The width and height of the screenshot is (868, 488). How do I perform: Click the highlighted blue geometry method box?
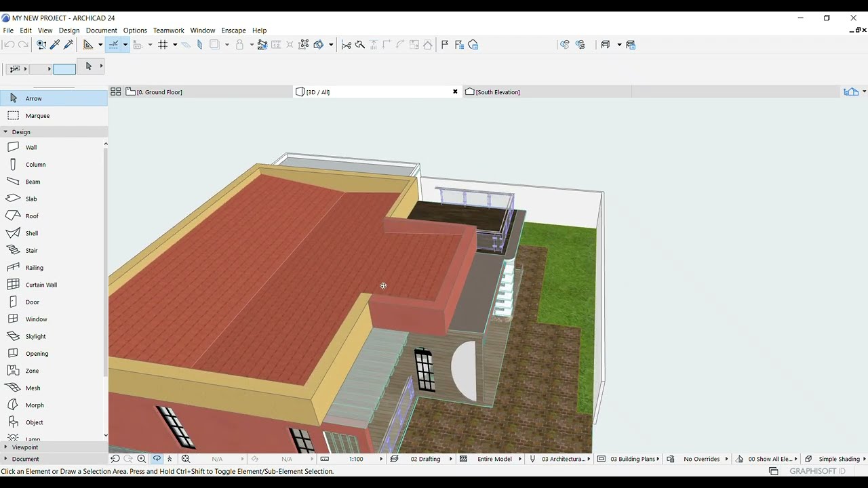64,68
